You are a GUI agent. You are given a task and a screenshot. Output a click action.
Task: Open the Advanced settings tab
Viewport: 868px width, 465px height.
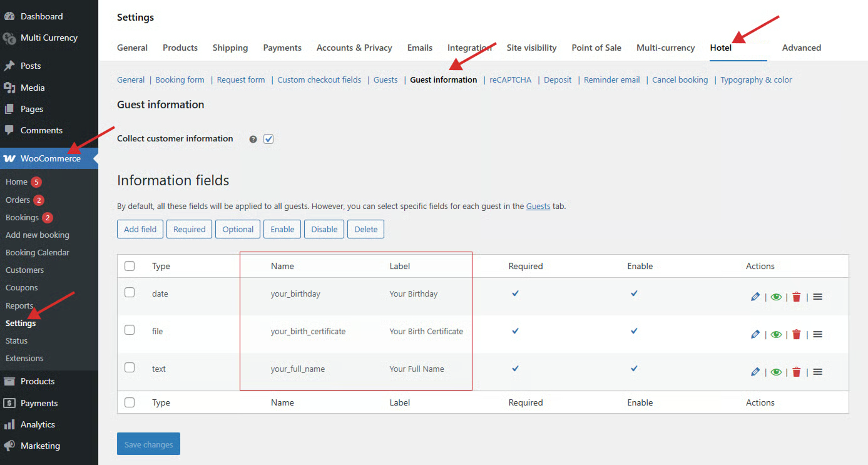click(801, 48)
